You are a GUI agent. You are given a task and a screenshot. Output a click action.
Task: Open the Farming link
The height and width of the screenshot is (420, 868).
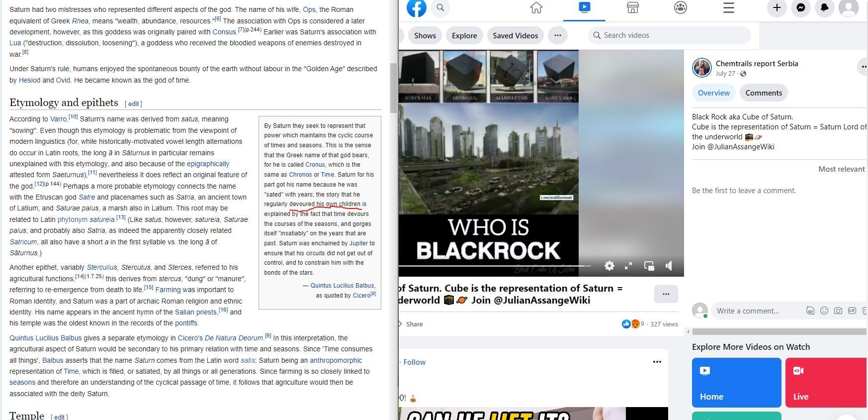[x=168, y=290]
